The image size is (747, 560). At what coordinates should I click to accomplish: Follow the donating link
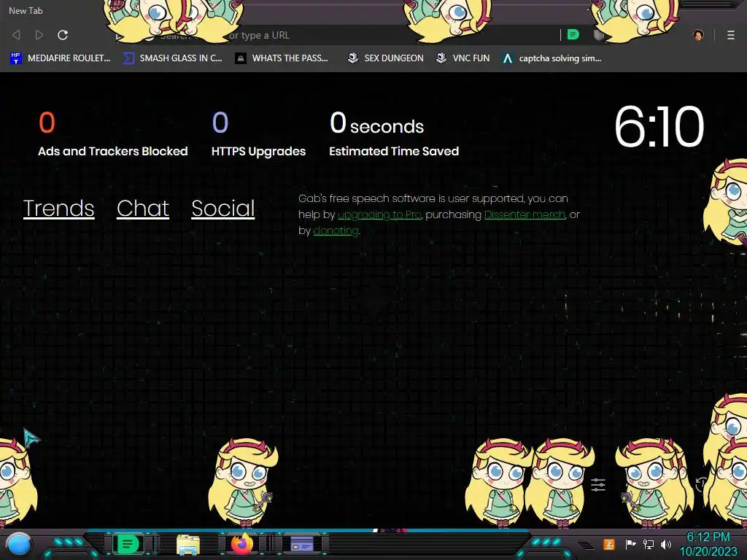336,231
